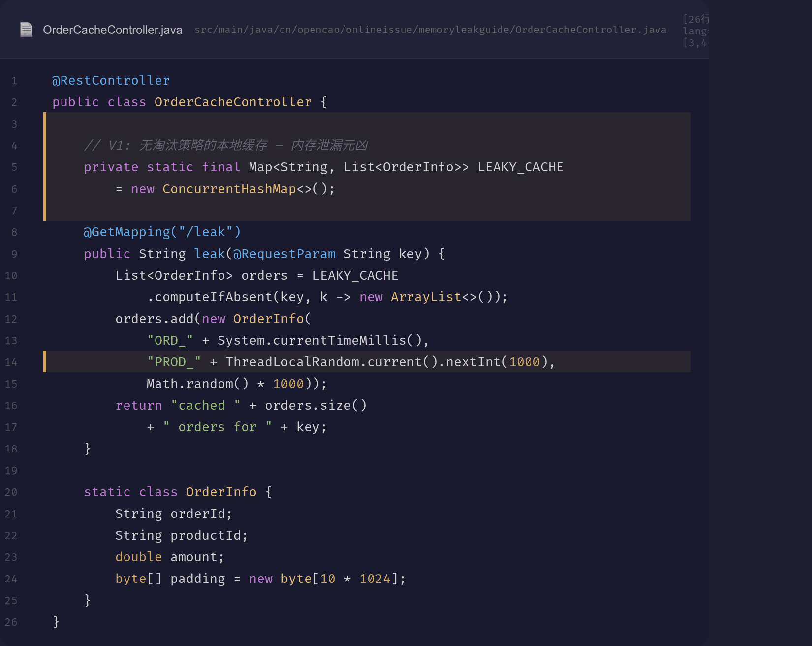Click String orderId field
Screen dimensions: 812x646
(174, 514)
